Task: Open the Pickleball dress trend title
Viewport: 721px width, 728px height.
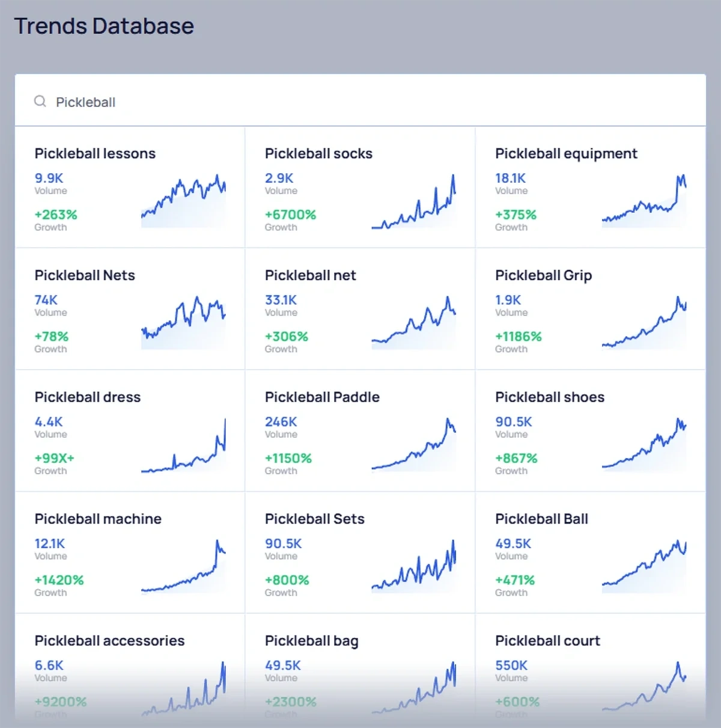Action: [x=87, y=397]
